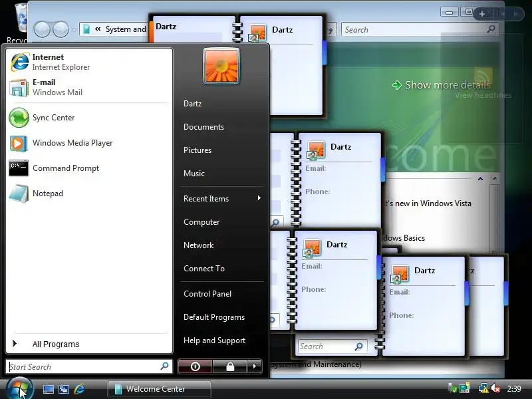Click breadcrumb System and address segment
Screen dimensions: 532x399
tap(126, 29)
